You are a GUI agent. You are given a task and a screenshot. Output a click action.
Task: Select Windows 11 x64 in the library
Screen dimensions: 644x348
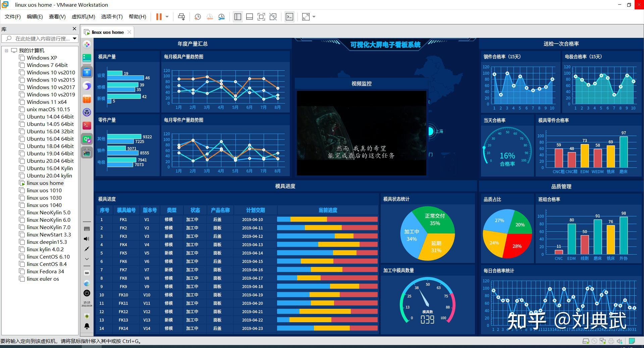coord(47,102)
